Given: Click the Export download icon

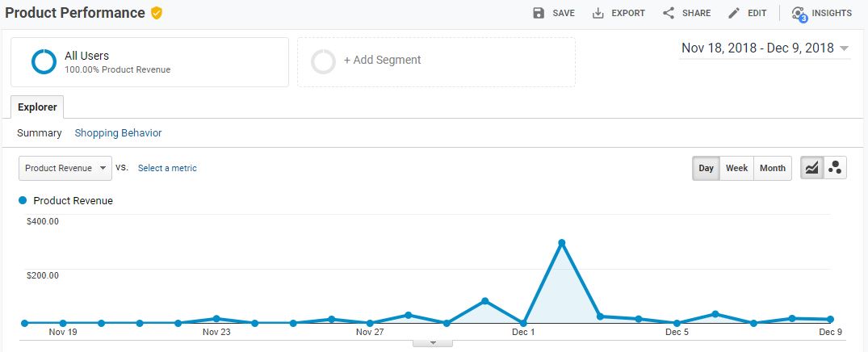Looking at the screenshot, I should click(598, 13).
